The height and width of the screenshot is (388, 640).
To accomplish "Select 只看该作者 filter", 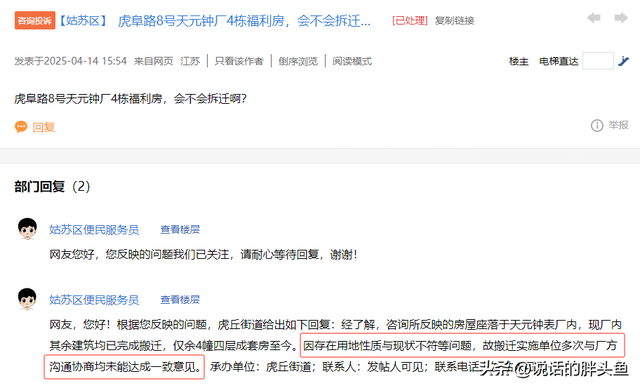I will pyautogui.click(x=239, y=61).
